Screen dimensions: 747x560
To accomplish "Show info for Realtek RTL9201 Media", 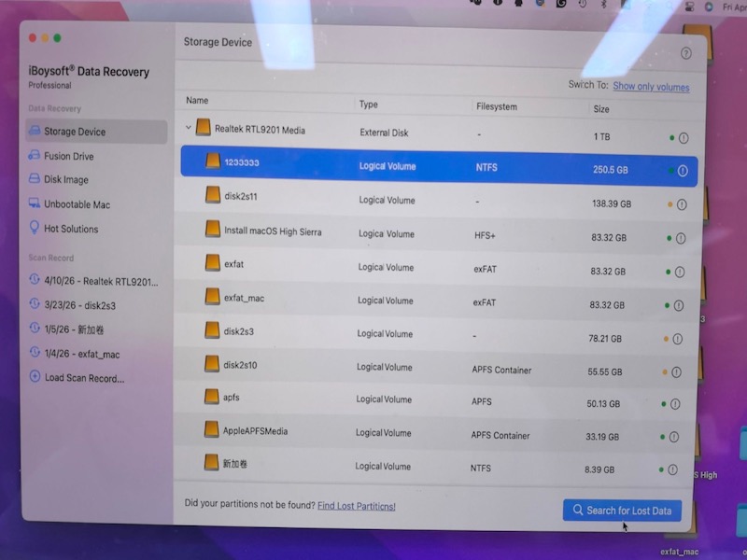I will pyautogui.click(x=684, y=138).
